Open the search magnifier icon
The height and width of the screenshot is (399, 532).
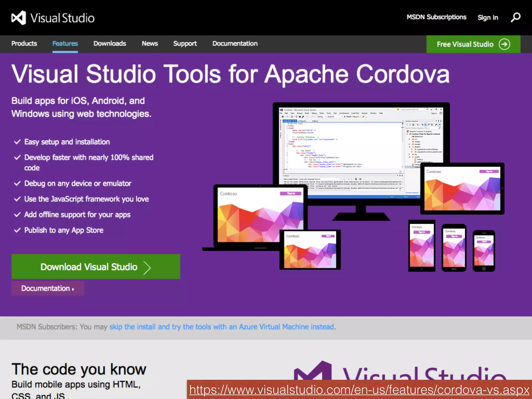tap(516, 17)
